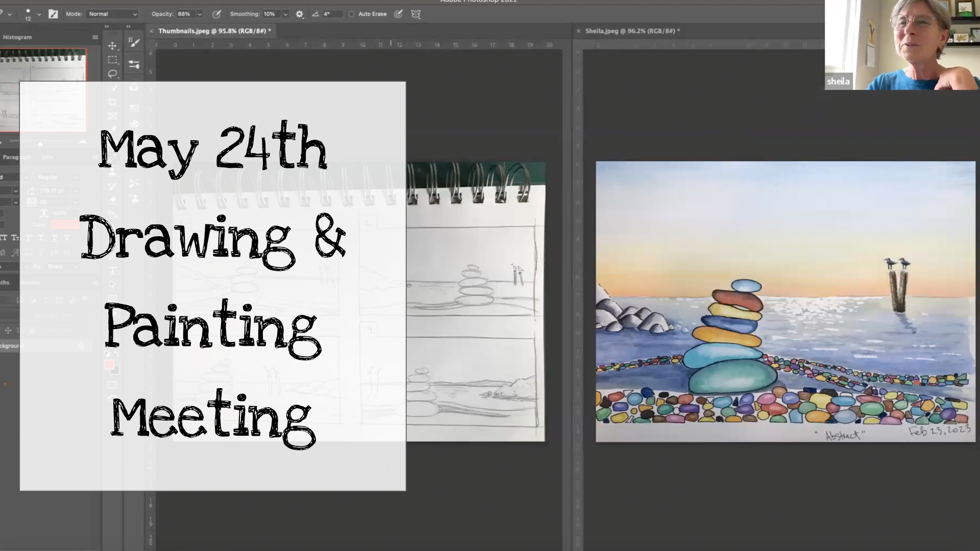Click sheila's webcam video tile
The image size is (980, 551).
[x=902, y=45]
